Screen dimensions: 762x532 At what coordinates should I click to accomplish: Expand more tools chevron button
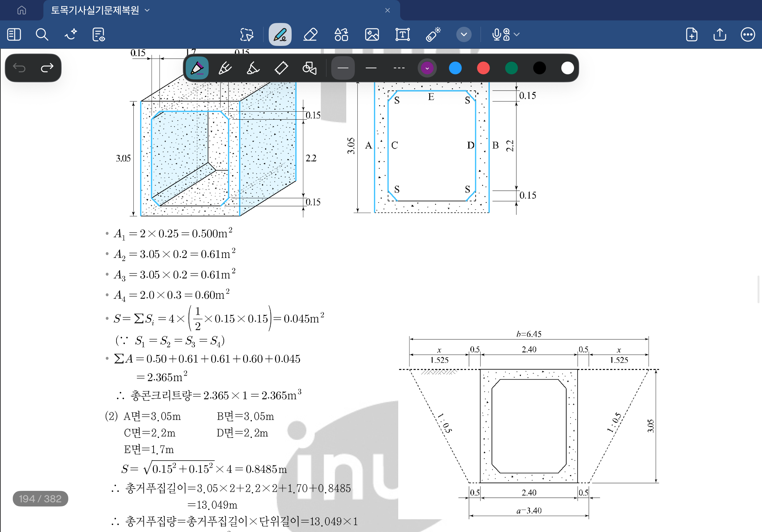coord(464,34)
